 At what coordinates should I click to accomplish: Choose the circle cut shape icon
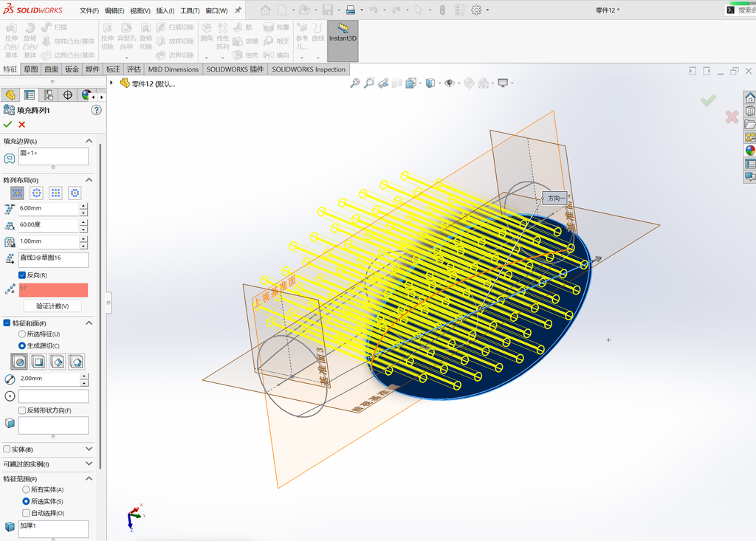[18, 361]
